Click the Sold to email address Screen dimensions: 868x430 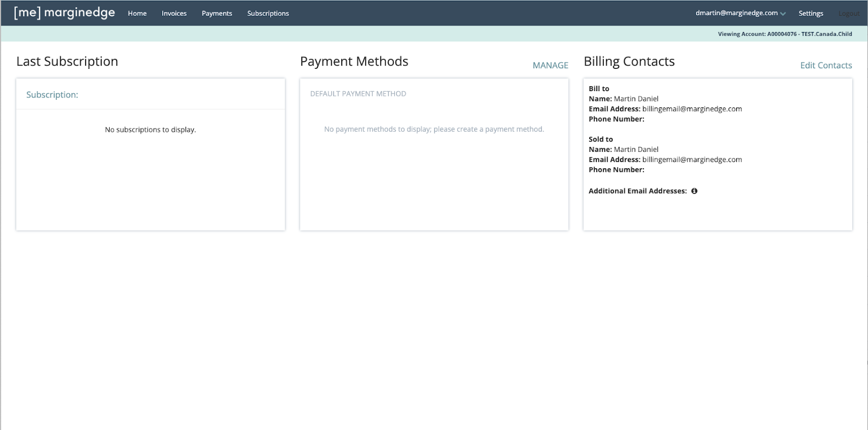point(692,159)
